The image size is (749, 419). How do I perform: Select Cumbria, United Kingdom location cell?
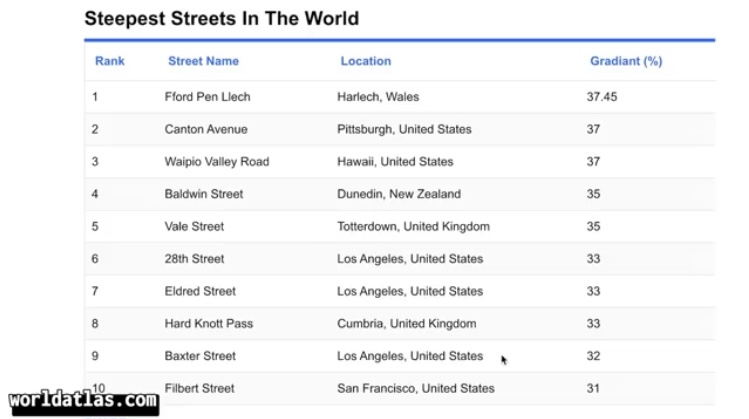[x=406, y=324]
